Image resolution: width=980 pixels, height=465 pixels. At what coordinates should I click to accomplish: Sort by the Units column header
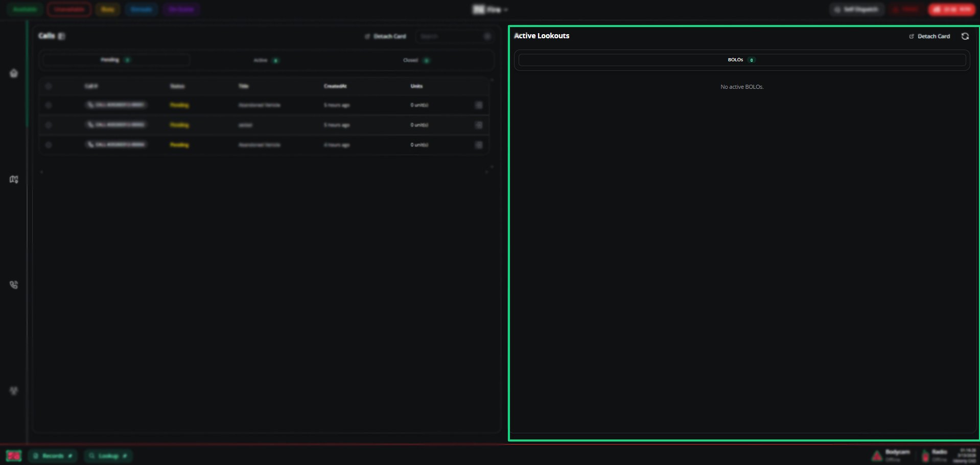click(416, 86)
